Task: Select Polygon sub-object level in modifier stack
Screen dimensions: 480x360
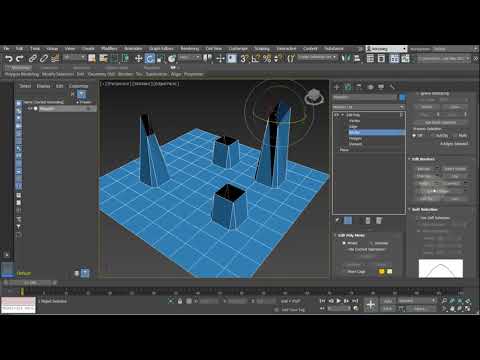Action: coord(355,138)
